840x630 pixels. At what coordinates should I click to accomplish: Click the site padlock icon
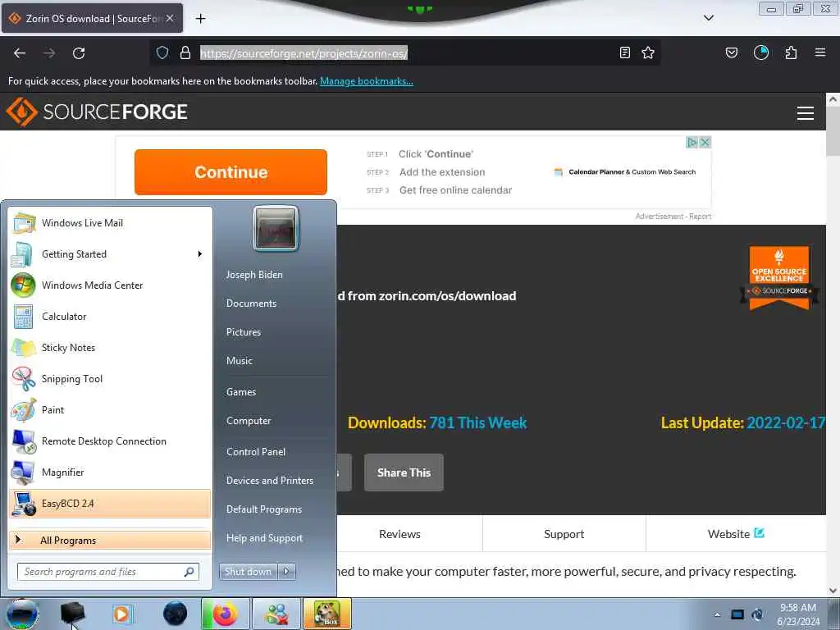click(x=185, y=52)
